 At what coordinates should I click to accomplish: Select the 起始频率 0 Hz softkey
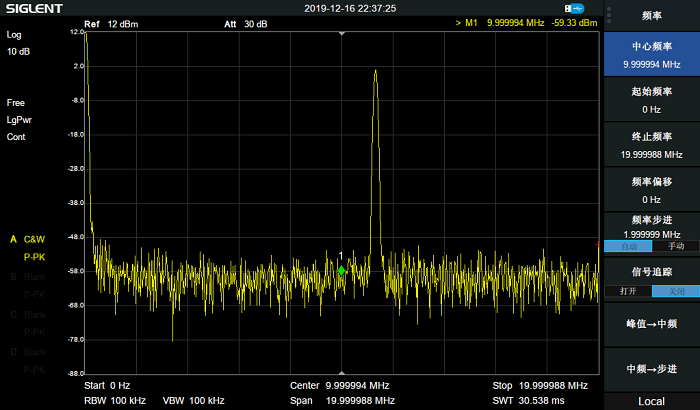[x=652, y=100]
